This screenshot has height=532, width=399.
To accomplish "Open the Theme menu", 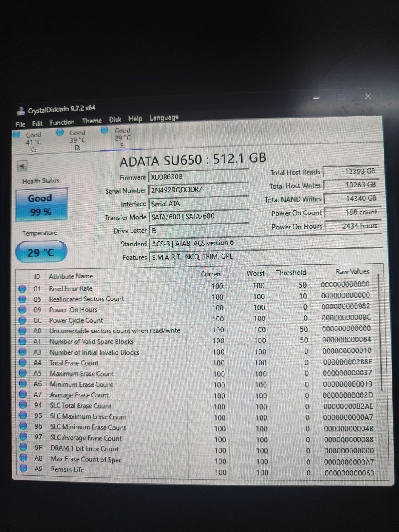I will click(x=92, y=121).
